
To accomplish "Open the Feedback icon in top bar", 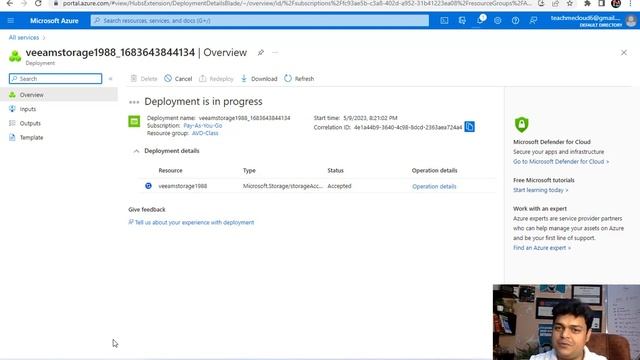I will (x=533, y=20).
